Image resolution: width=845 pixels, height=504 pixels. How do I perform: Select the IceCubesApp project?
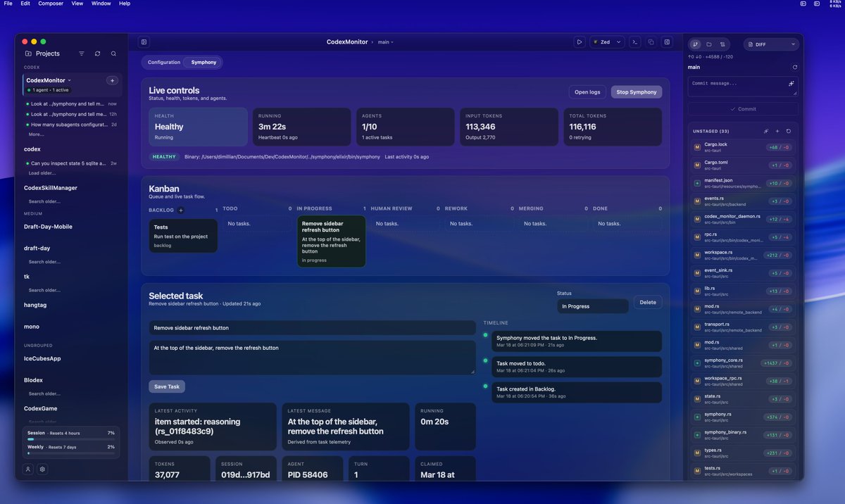click(42, 358)
